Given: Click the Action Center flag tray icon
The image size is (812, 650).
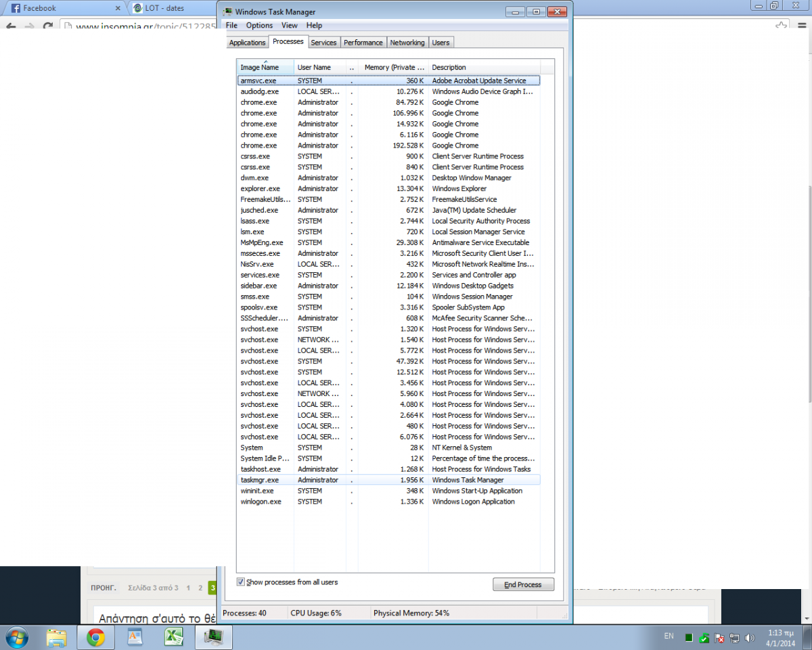Looking at the screenshot, I should coord(719,638).
